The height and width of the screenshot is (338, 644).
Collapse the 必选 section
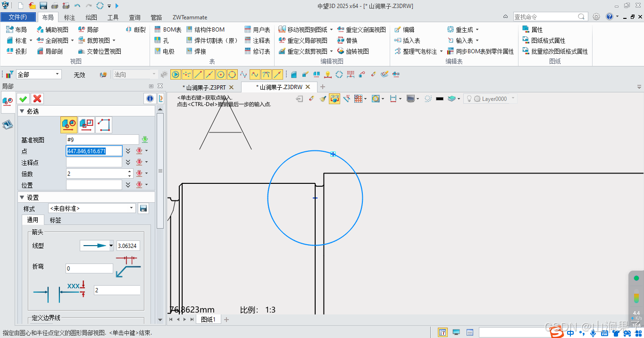coord(22,111)
